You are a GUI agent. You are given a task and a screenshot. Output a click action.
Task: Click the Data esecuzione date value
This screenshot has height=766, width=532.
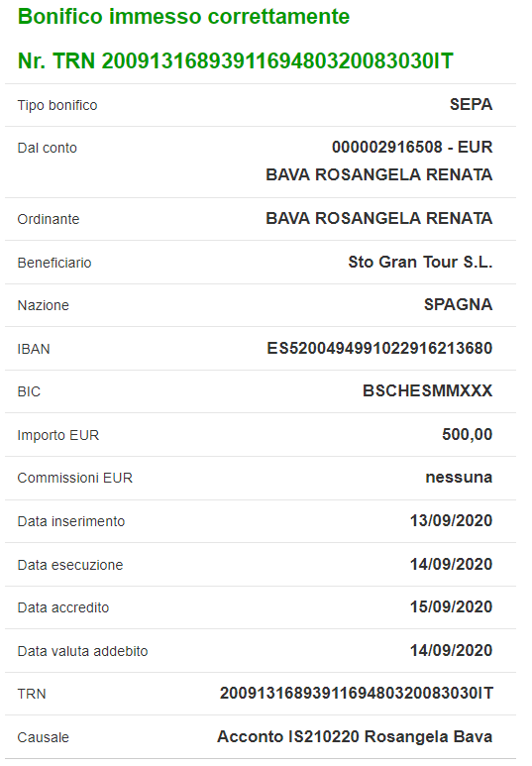point(451,564)
